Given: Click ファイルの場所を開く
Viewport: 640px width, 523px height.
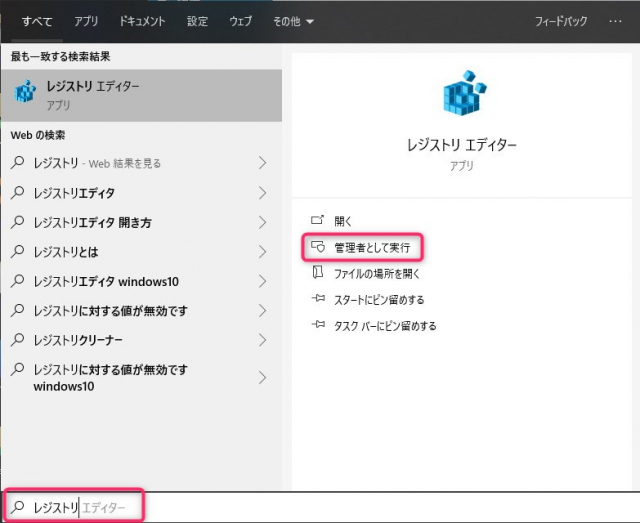Looking at the screenshot, I should pos(377,273).
